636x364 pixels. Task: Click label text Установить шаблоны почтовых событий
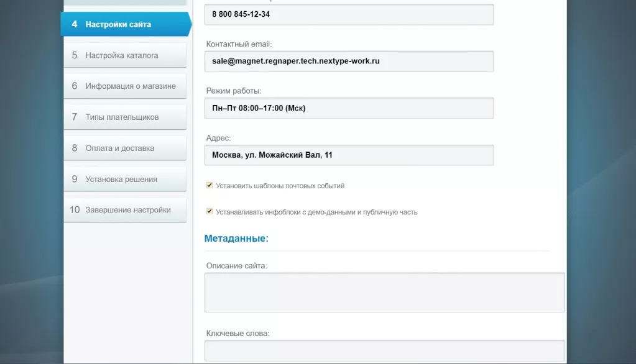(x=280, y=186)
